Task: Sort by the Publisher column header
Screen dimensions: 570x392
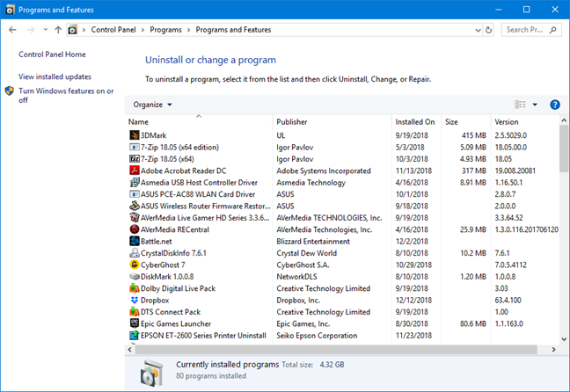Action: click(332, 121)
